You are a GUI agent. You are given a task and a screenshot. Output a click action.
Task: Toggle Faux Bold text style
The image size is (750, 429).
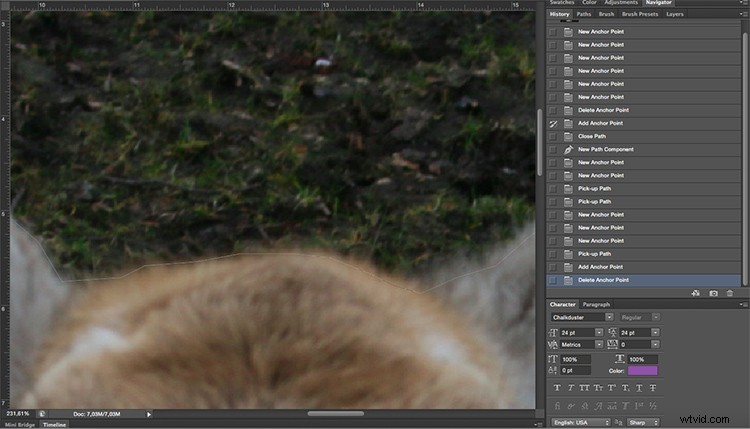click(557, 388)
